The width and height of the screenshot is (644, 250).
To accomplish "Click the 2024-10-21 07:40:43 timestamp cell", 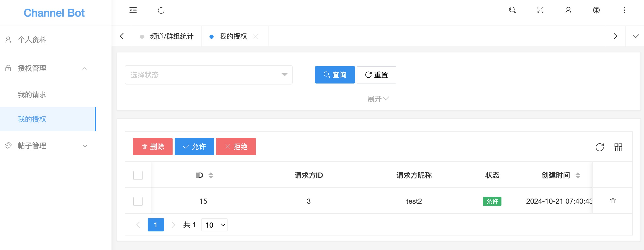I will 559,201.
